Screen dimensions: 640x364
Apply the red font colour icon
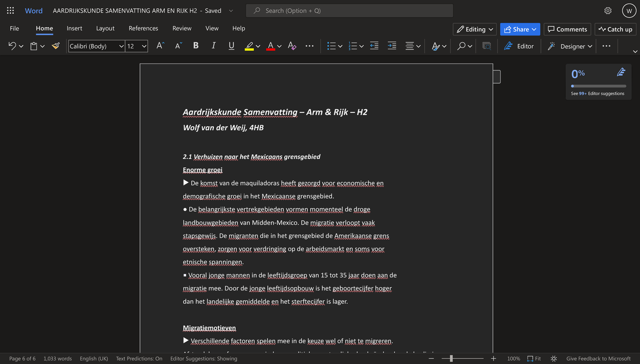270,46
